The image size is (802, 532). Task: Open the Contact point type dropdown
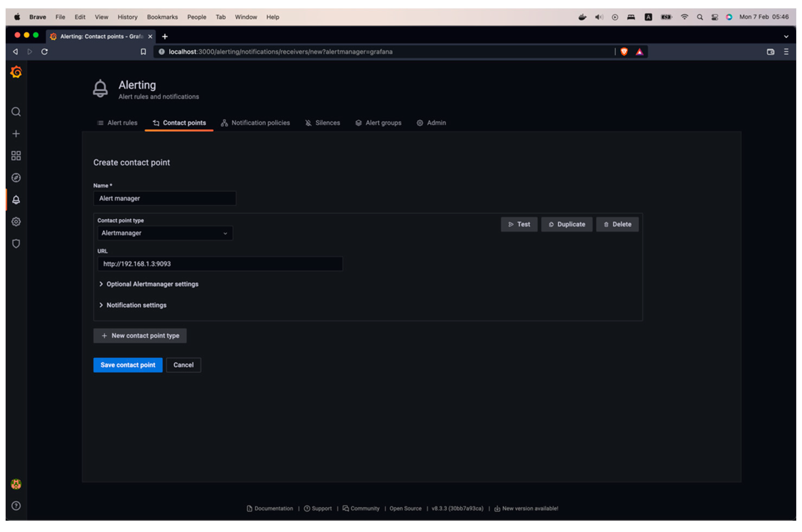pyautogui.click(x=165, y=233)
